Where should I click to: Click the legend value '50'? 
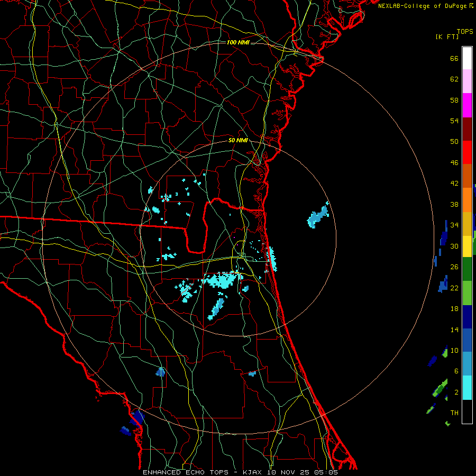[454, 141]
